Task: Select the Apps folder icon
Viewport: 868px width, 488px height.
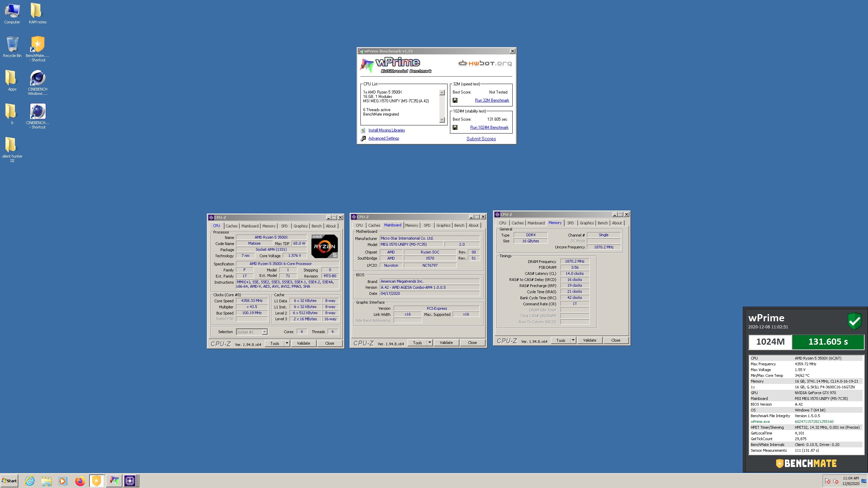Action: pyautogui.click(x=12, y=81)
